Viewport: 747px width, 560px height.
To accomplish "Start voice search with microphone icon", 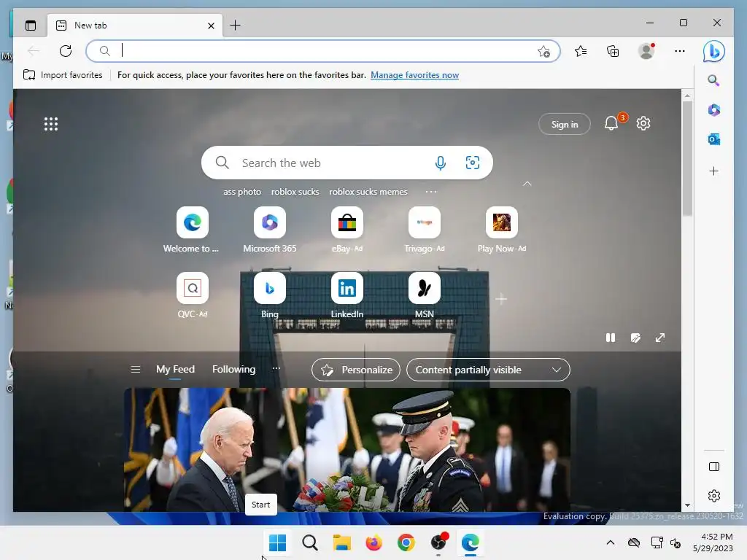I will 441,163.
